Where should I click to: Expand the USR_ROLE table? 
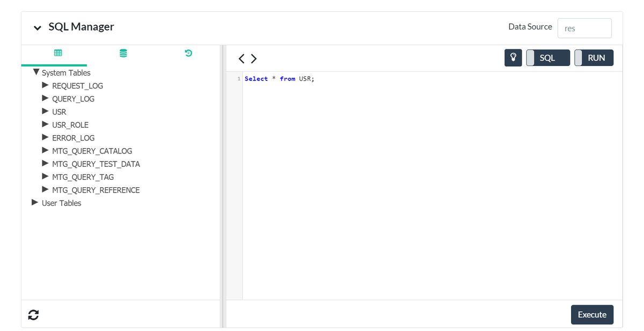click(x=46, y=124)
